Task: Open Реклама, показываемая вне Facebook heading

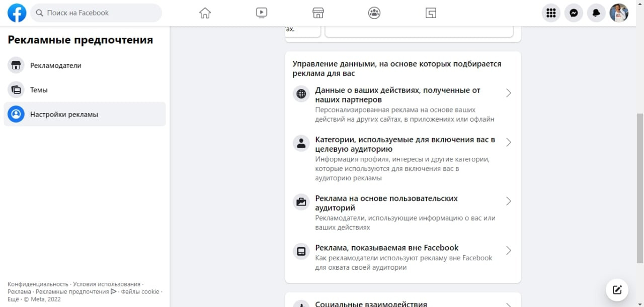Action: 387,248
